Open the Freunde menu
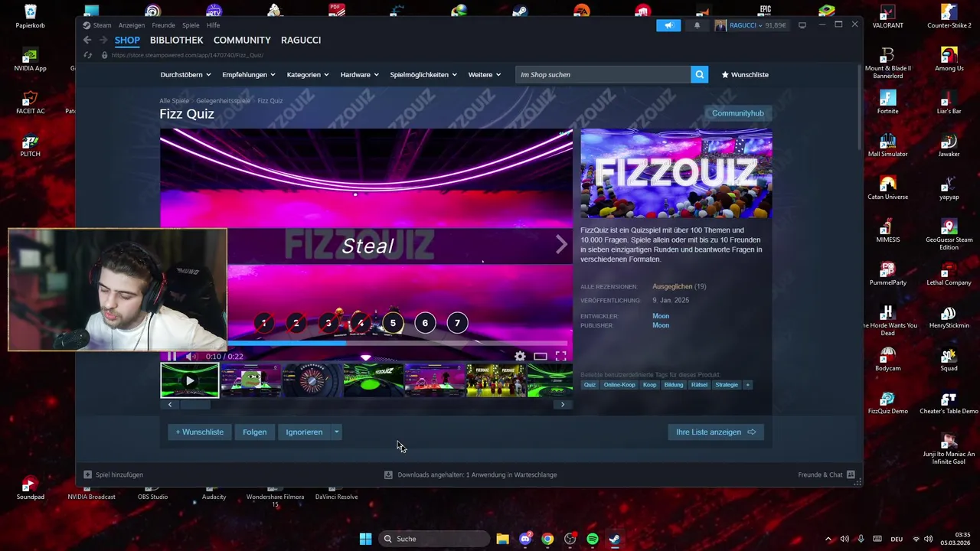The image size is (980, 551). 163,25
